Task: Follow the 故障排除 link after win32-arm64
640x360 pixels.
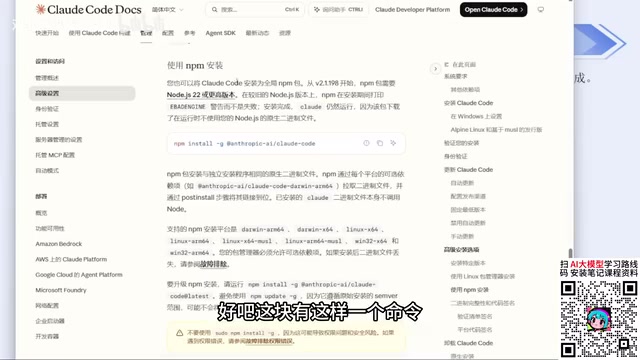Action: pyautogui.click(x=213, y=264)
